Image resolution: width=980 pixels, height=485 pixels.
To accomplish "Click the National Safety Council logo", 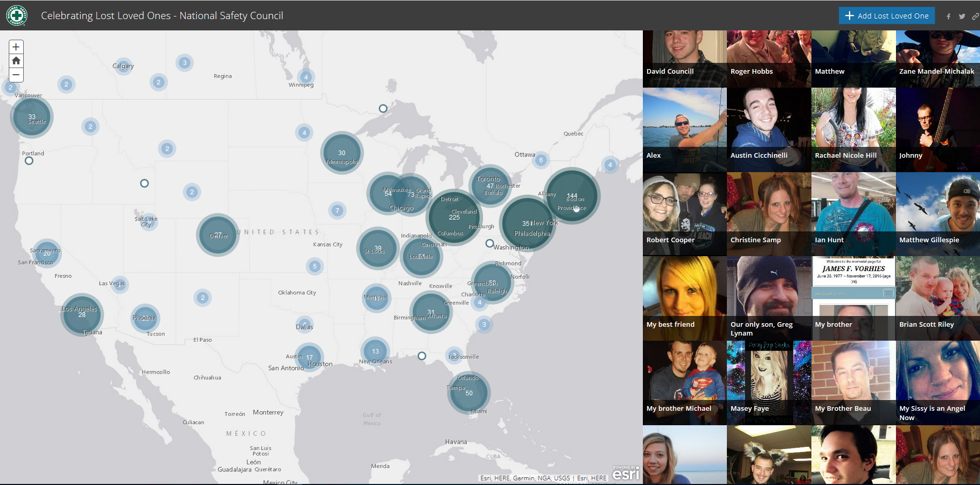I will (x=16, y=15).
